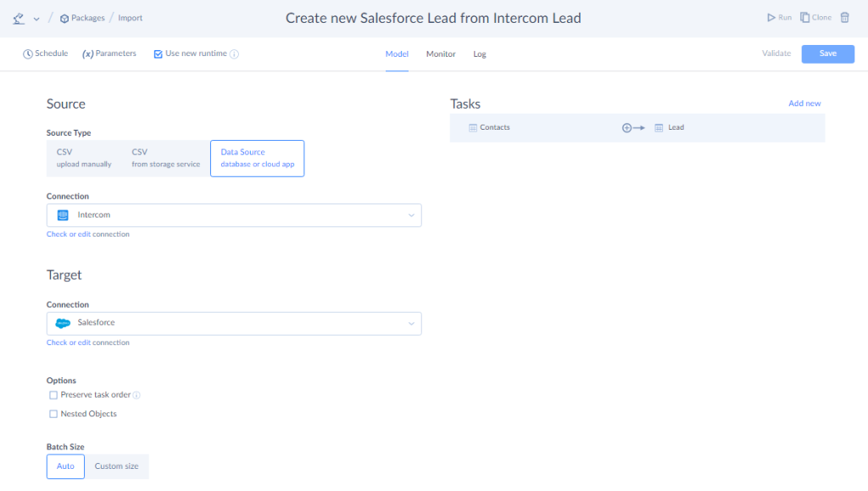Open the Contacts to Lead task row
Image resolution: width=868 pixels, height=491 pixels.
(637, 128)
